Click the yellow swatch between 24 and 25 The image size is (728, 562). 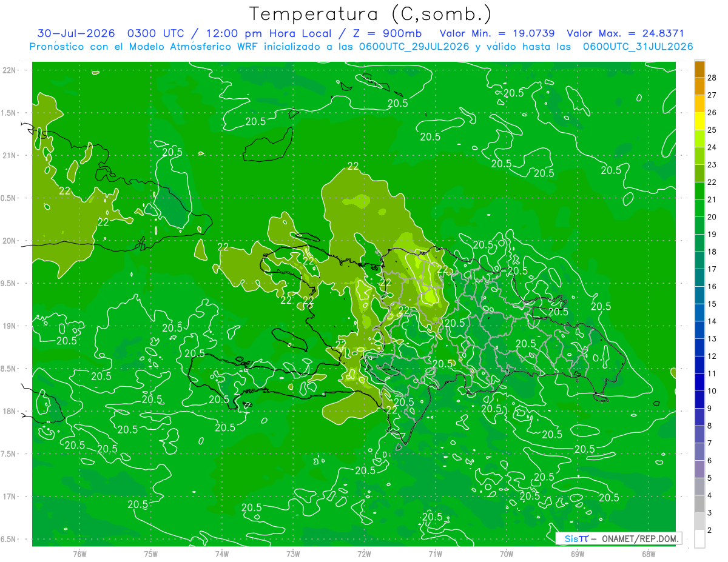click(x=699, y=138)
